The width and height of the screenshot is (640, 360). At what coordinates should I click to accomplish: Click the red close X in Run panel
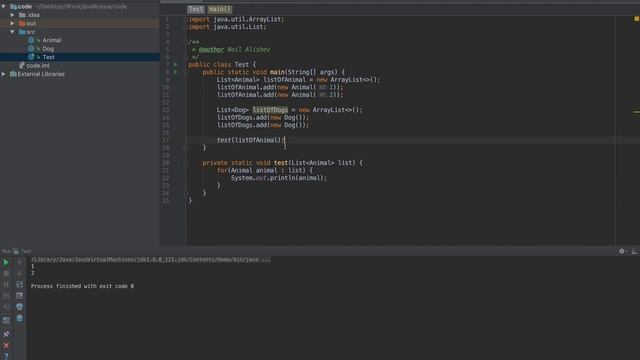[6, 345]
